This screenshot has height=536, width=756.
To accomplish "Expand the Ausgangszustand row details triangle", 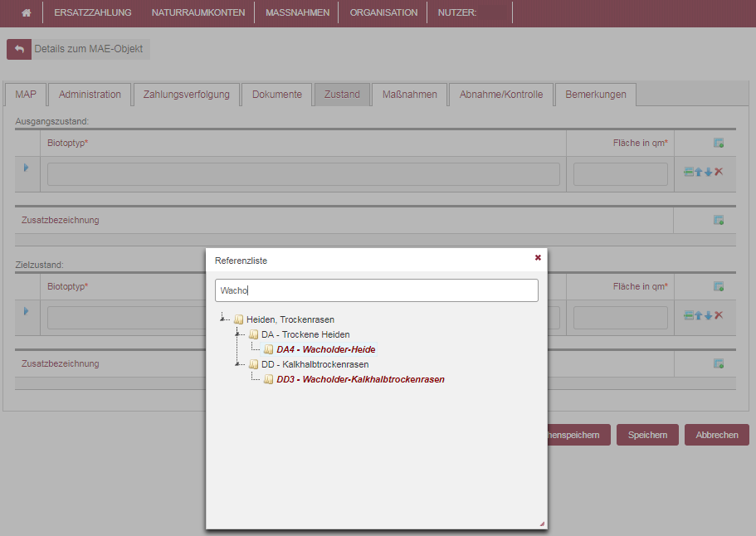I will 26,168.
